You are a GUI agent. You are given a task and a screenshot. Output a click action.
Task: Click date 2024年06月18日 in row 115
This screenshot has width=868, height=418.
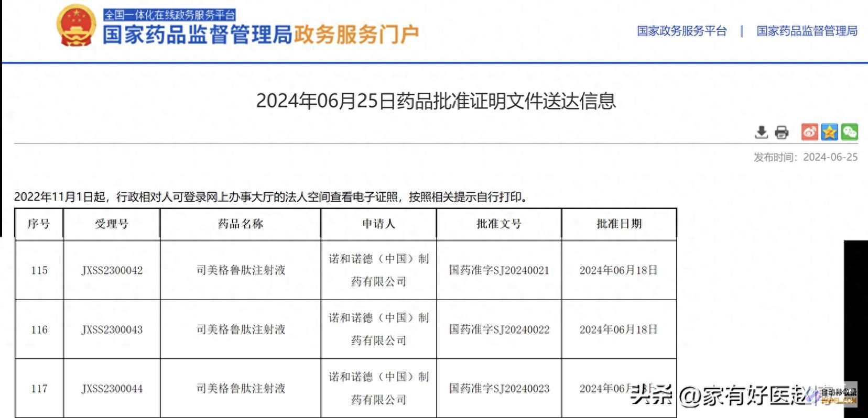[x=619, y=270]
